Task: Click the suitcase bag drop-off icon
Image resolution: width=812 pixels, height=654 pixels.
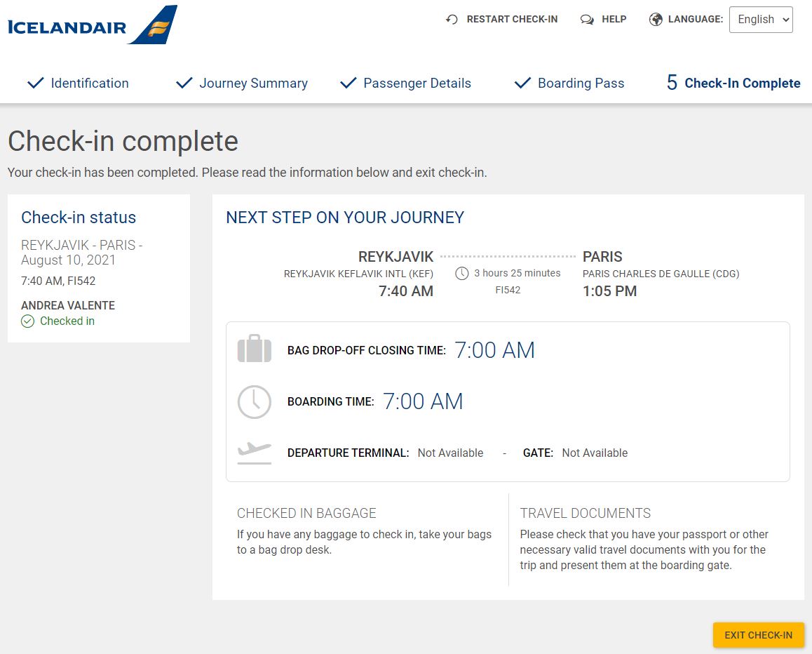Action: pyautogui.click(x=255, y=348)
